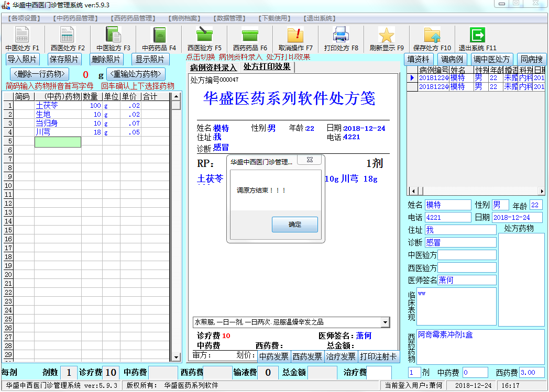Click the 填资料 button
Image resolution: width=549 pixels, height=392 pixels.
(x=419, y=59)
